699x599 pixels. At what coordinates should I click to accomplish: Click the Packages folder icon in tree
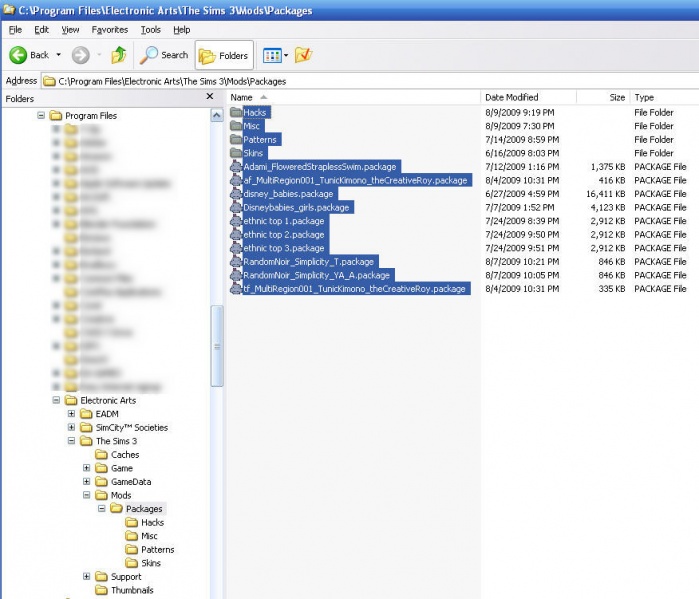click(x=116, y=508)
